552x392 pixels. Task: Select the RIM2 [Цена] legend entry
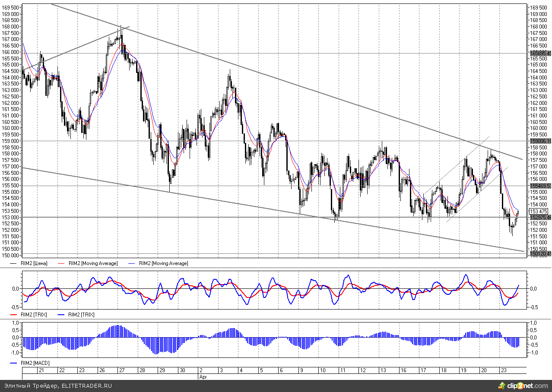coord(34,263)
